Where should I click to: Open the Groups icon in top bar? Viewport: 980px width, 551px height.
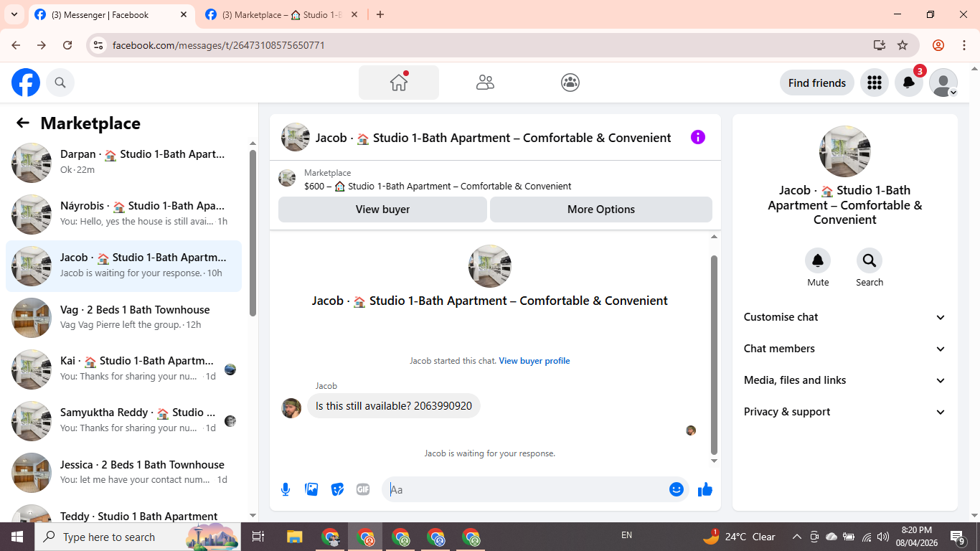click(x=570, y=83)
